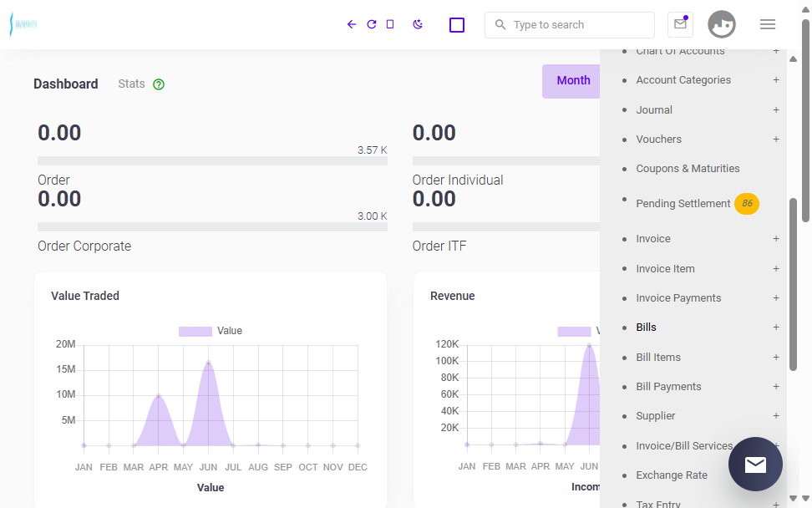
Task: Open Pending Settlement menu item
Action: point(683,204)
